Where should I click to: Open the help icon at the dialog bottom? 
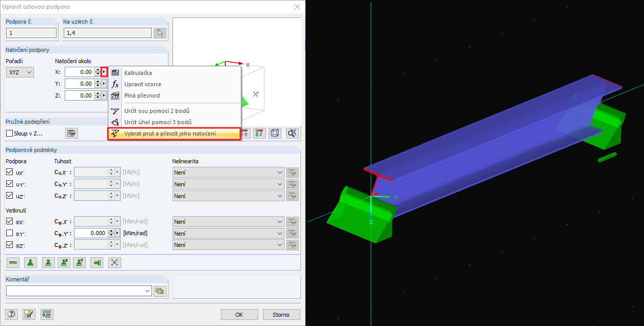(x=11, y=314)
